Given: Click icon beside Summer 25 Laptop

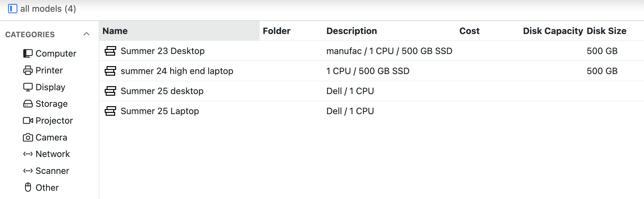Looking at the screenshot, I should (x=110, y=111).
